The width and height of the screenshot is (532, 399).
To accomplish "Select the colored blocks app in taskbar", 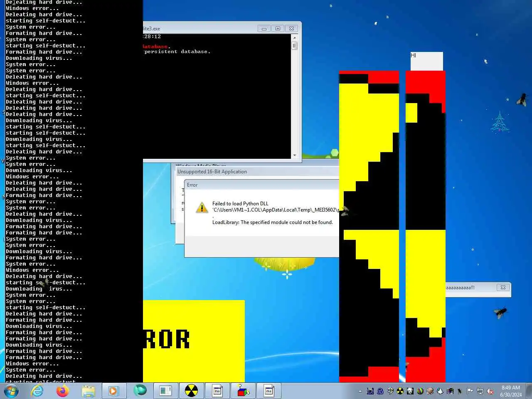I will (x=243, y=391).
